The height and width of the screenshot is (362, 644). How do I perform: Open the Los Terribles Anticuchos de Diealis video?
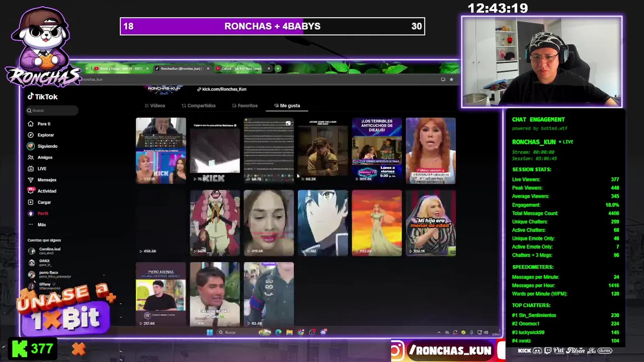tap(377, 150)
